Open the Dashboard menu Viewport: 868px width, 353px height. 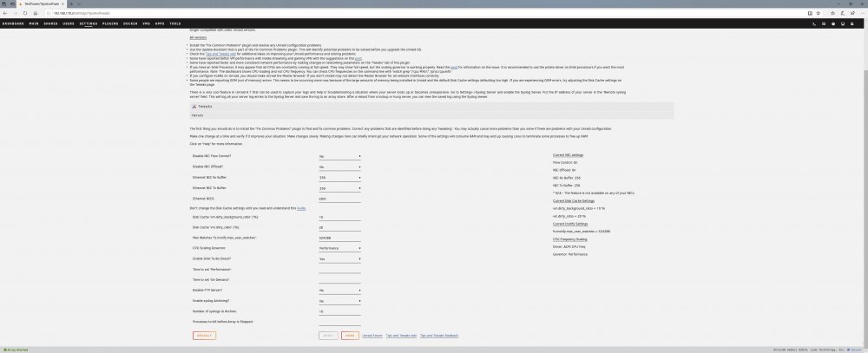(x=13, y=23)
